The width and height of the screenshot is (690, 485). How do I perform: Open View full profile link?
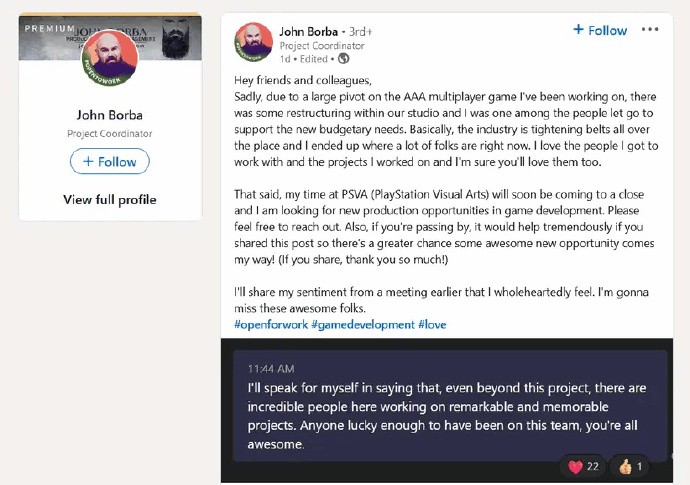click(x=110, y=200)
